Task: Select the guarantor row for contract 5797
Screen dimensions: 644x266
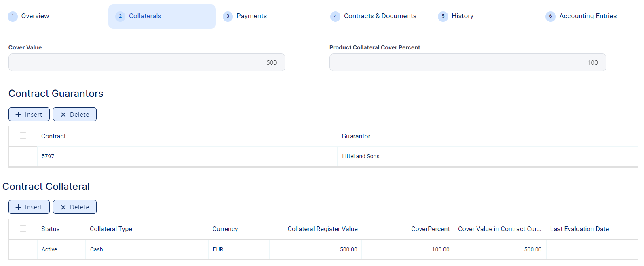Action: (x=23, y=157)
